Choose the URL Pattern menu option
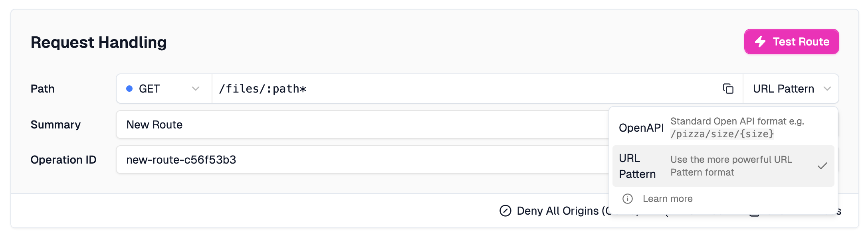This screenshot has height=237, width=868. (637, 166)
